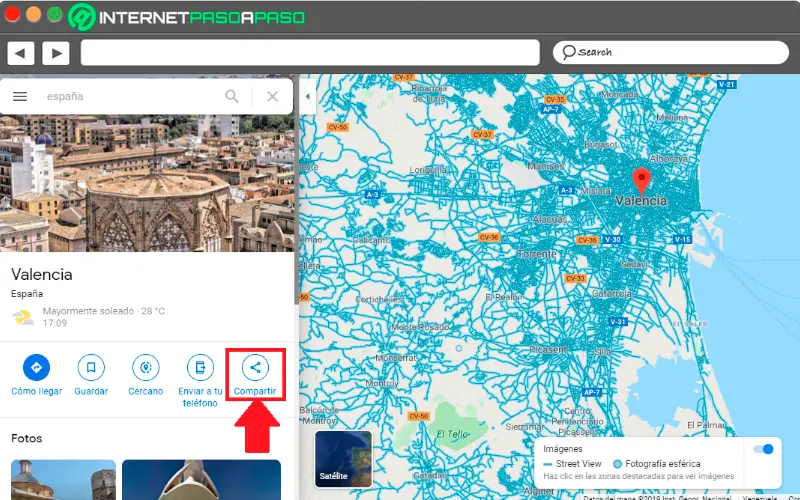The width and height of the screenshot is (800, 500).
Task: Open the second photo under Fotos
Action: (202, 480)
